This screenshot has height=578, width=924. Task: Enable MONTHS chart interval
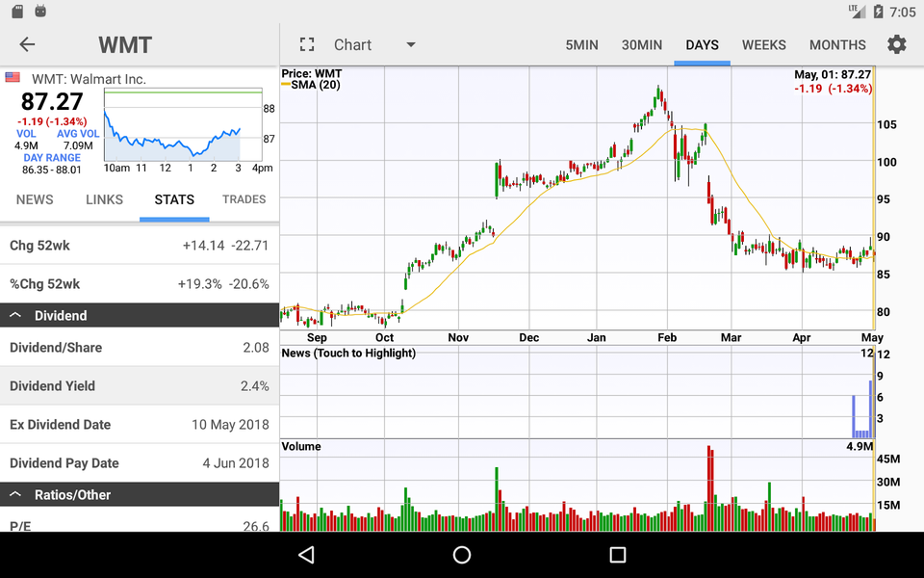[836, 44]
